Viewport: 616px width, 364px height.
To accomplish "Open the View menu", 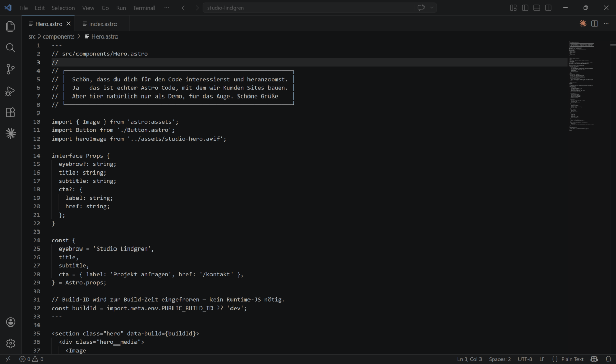I will (x=88, y=8).
